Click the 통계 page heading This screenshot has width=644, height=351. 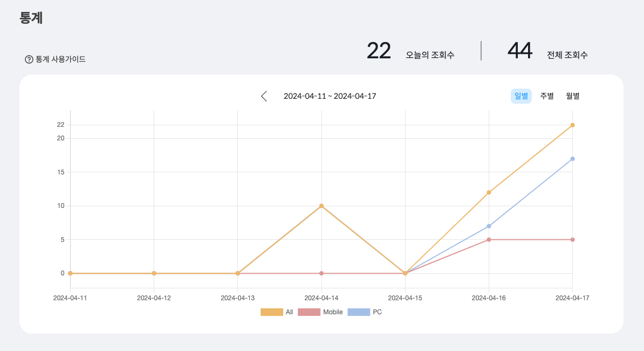point(31,18)
